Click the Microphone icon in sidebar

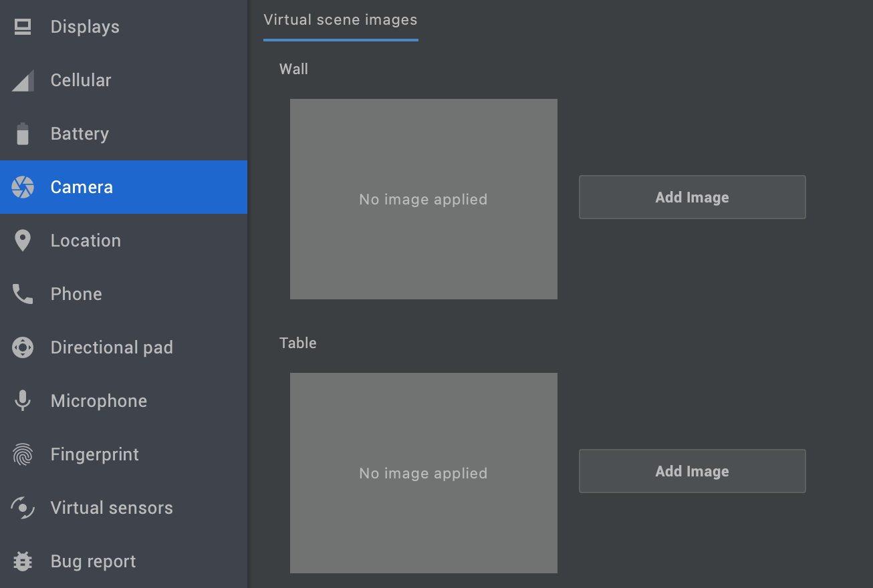22,401
